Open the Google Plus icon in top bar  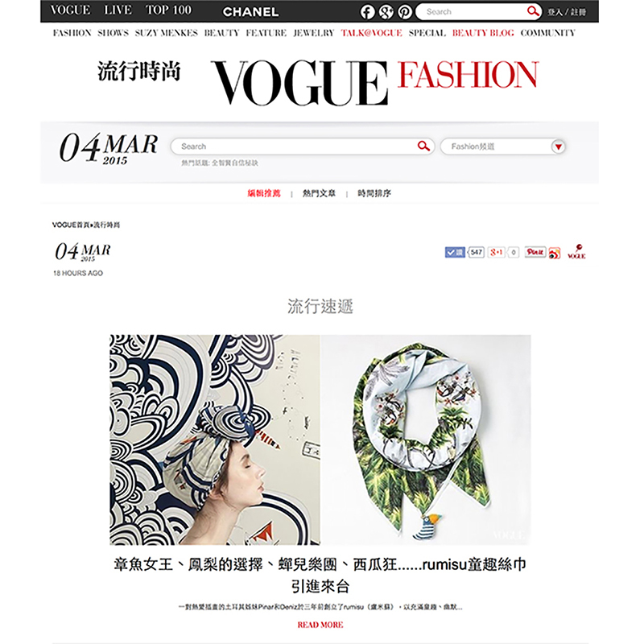click(386, 12)
